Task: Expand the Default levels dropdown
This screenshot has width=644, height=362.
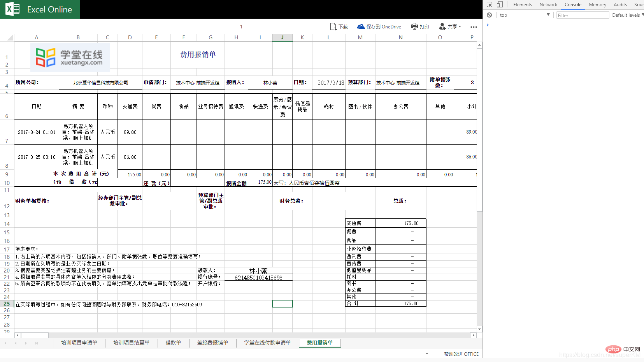Action: pyautogui.click(x=628, y=15)
